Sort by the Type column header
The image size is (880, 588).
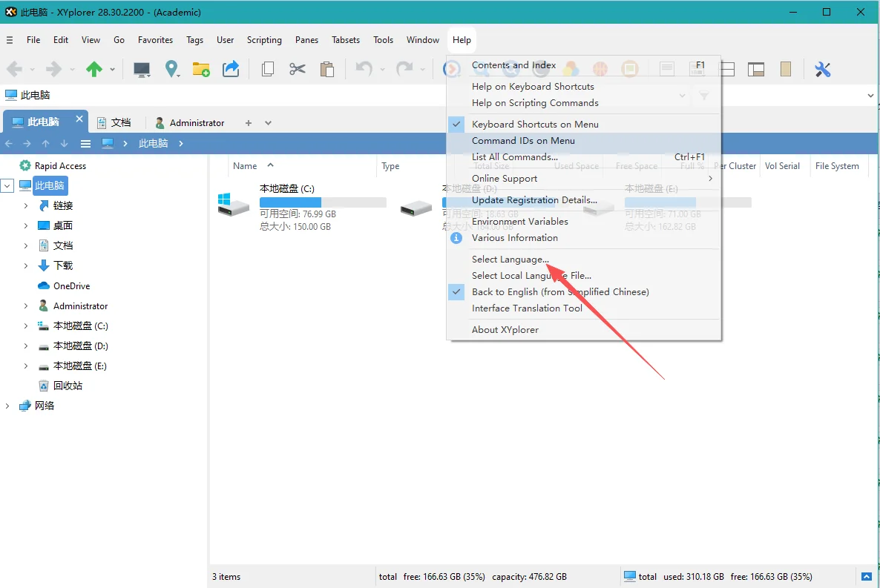point(390,166)
